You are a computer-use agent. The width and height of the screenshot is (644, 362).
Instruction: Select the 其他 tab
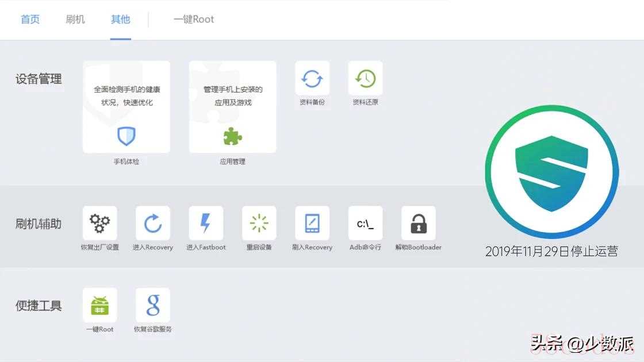[x=121, y=20]
